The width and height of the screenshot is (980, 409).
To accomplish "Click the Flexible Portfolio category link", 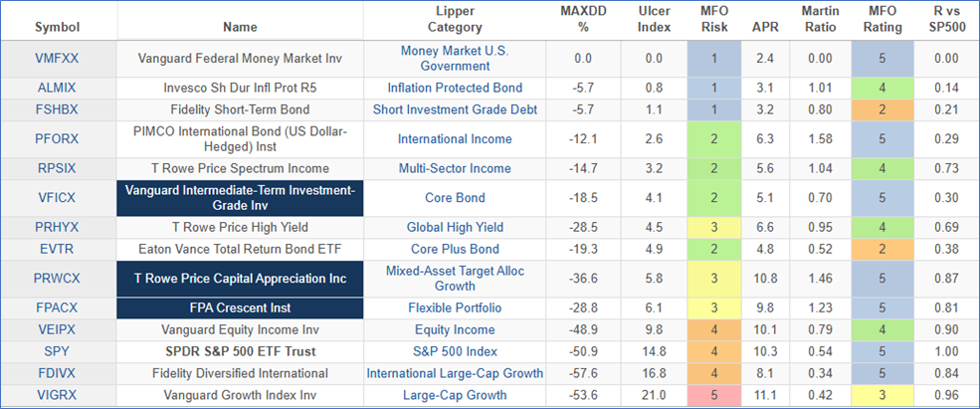I will (453, 308).
